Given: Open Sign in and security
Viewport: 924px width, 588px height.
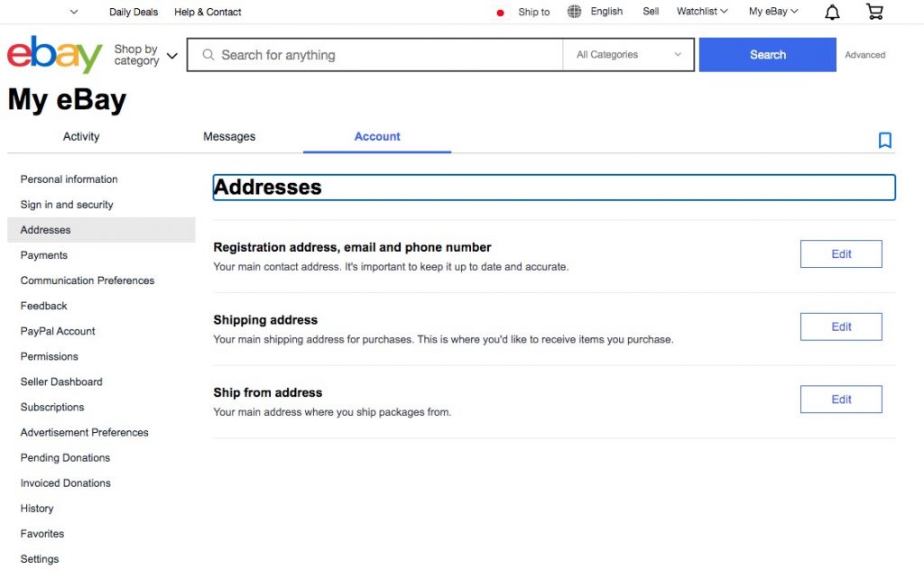Looking at the screenshot, I should tap(67, 205).
